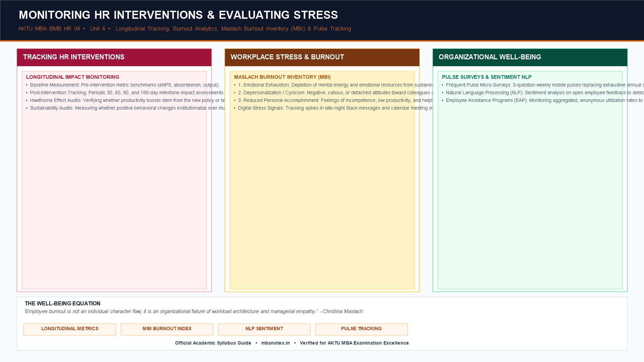Click the MBI BURNOUT INDEX tag
The width and height of the screenshot is (644, 362).
pos(167,329)
